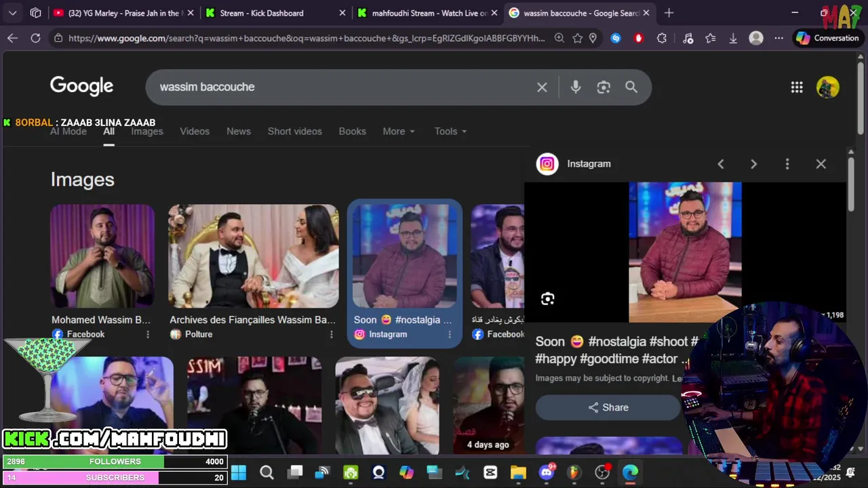Go back with browser back arrow
The image size is (868, 488).
[12, 38]
